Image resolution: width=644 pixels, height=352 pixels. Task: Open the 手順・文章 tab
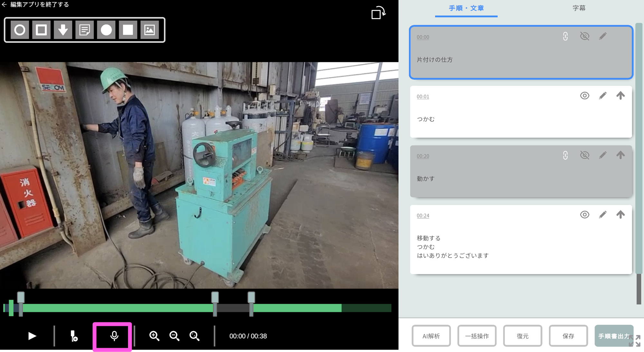466,8
